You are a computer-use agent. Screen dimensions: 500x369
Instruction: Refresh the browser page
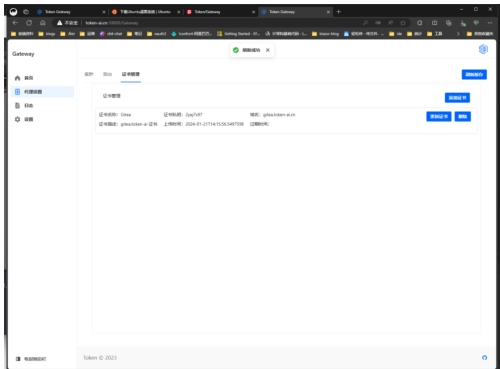point(29,23)
